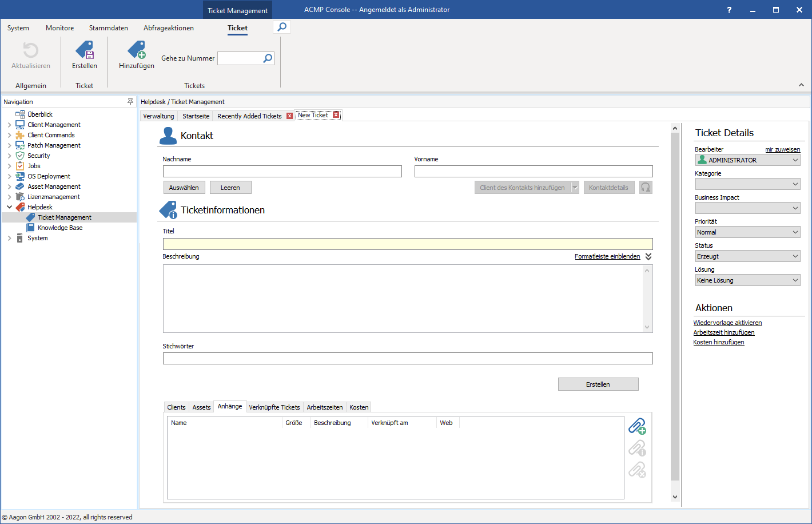Select the Hinzufügen ticket icon in ribbon

click(136, 51)
